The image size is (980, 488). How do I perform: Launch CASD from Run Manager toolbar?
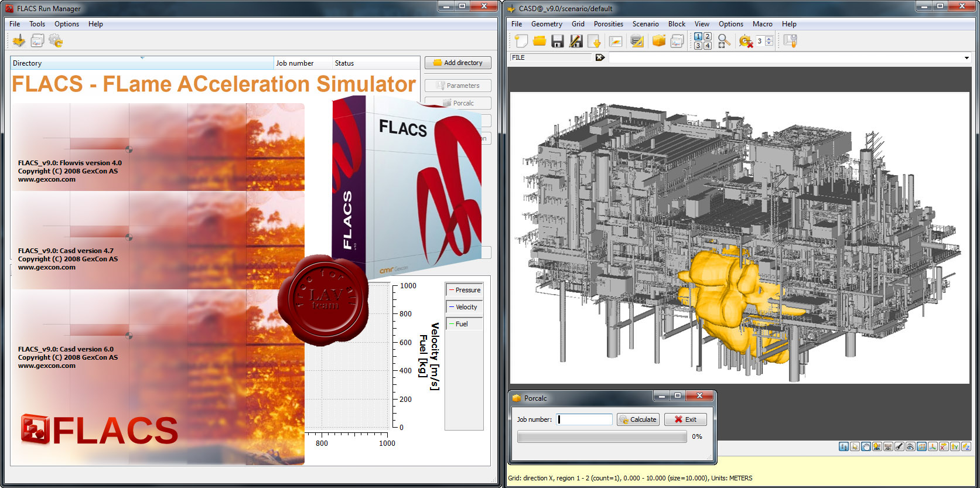[x=19, y=40]
